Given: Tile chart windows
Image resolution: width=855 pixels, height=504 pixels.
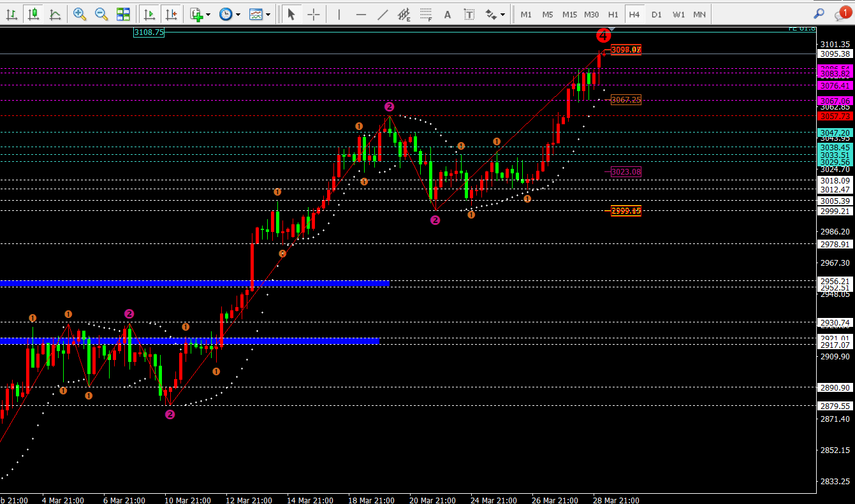Looking at the screenshot, I should point(124,14).
